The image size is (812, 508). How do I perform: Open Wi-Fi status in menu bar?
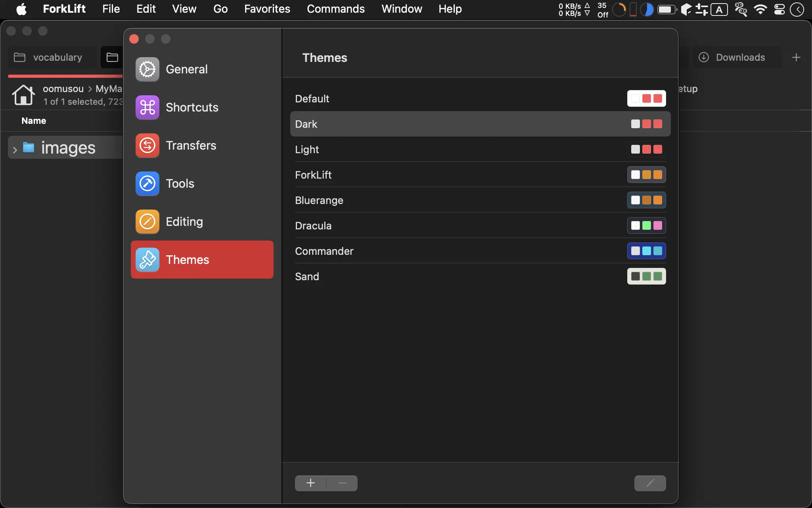coord(760,9)
